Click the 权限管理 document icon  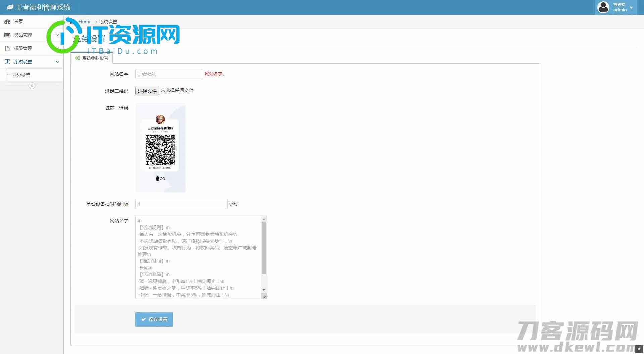coord(7,48)
